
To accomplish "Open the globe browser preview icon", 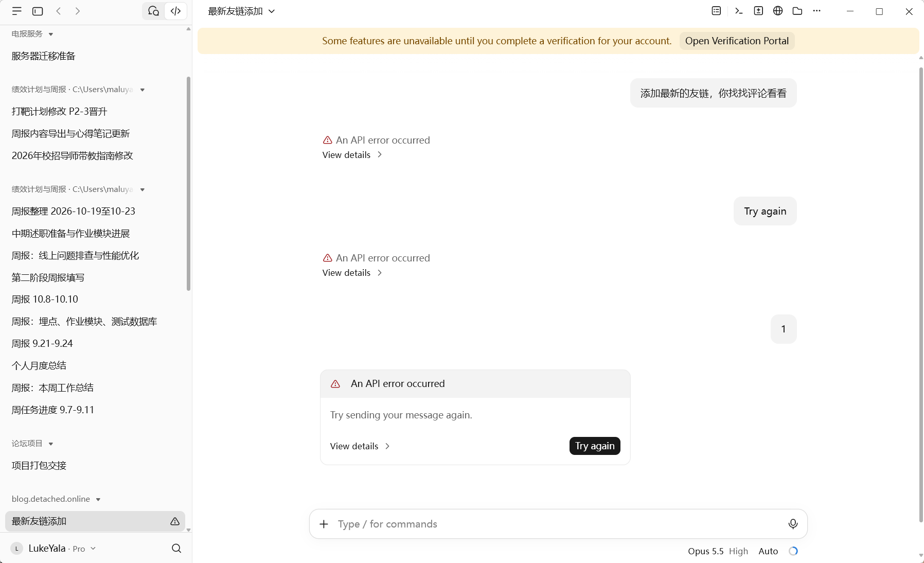I will [778, 11].
